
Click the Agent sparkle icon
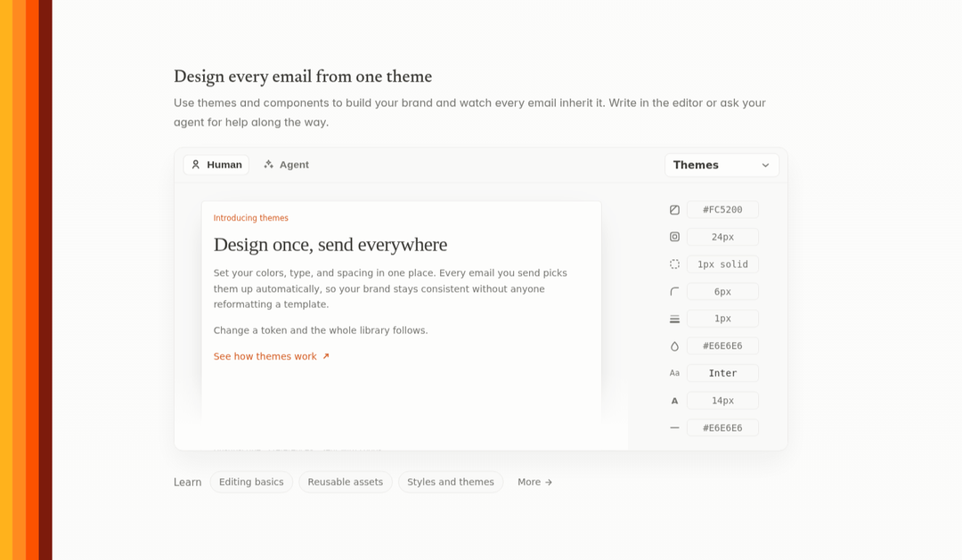(x=269, y=165)
